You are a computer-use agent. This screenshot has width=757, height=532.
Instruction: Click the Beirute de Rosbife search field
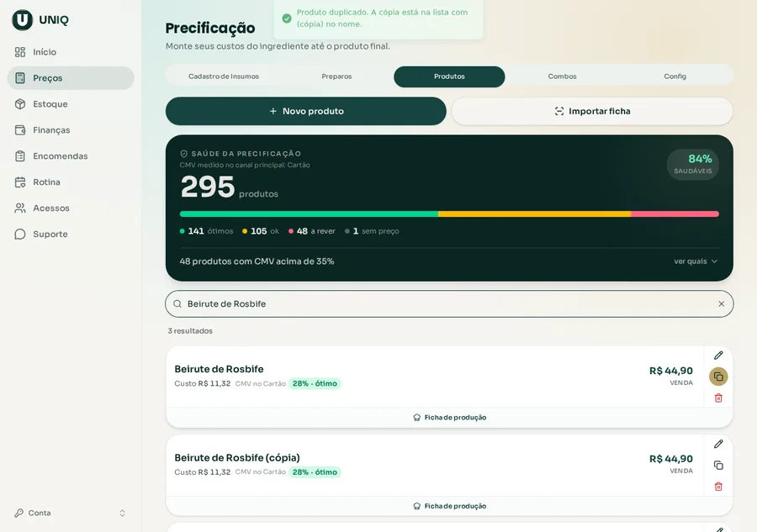tap(449, 304)
